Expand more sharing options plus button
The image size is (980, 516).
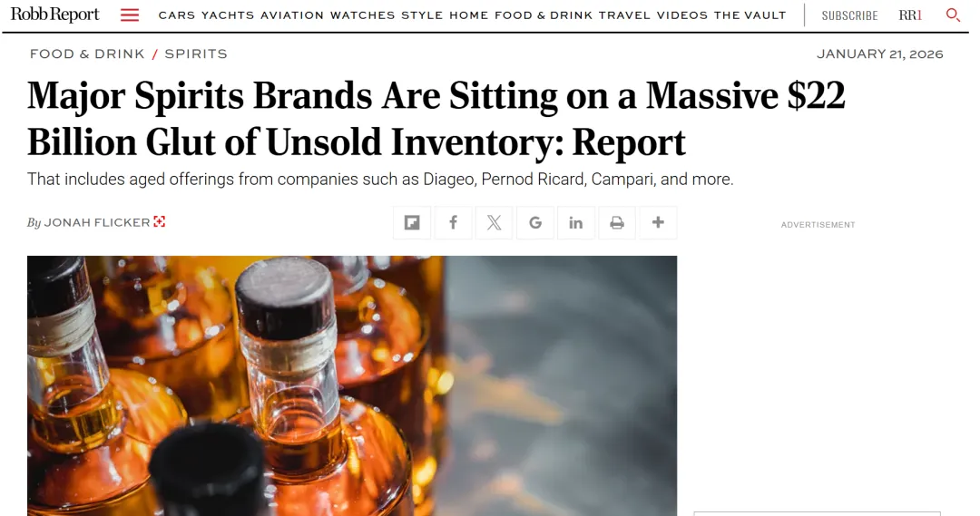(x=658, y=223)
